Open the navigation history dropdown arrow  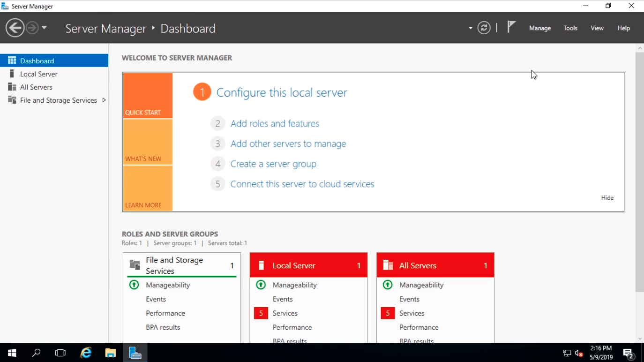coord(44,28)
